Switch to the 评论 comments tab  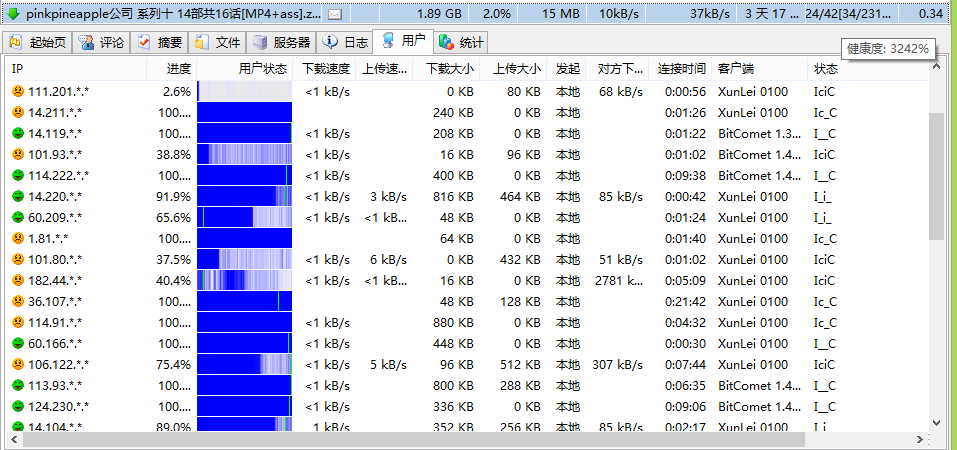(101, 43)
